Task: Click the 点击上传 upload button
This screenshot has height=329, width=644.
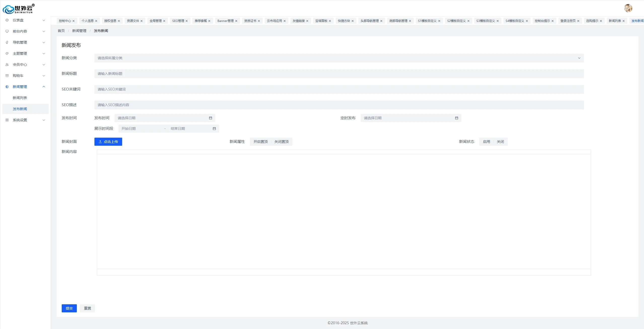Action: click(x=108, y=142)
